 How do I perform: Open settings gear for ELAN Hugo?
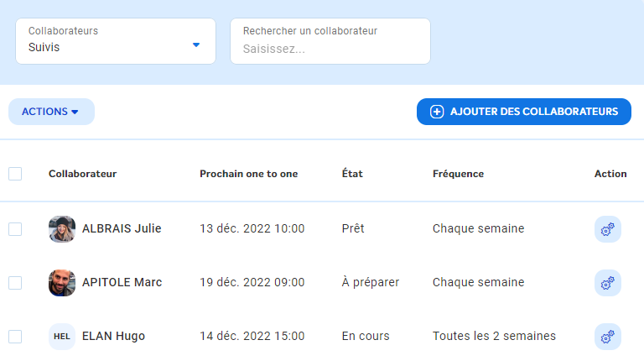click(x=608, y=337)
